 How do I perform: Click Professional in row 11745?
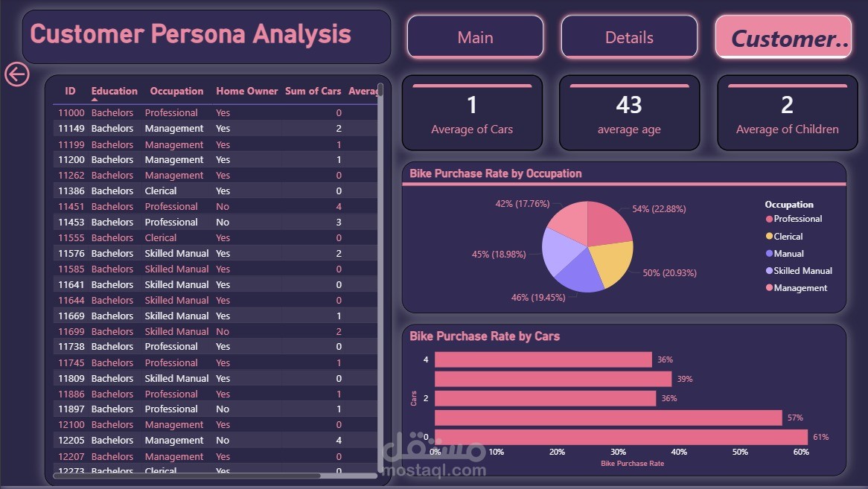pyautogui.click(x=171, y=363)
